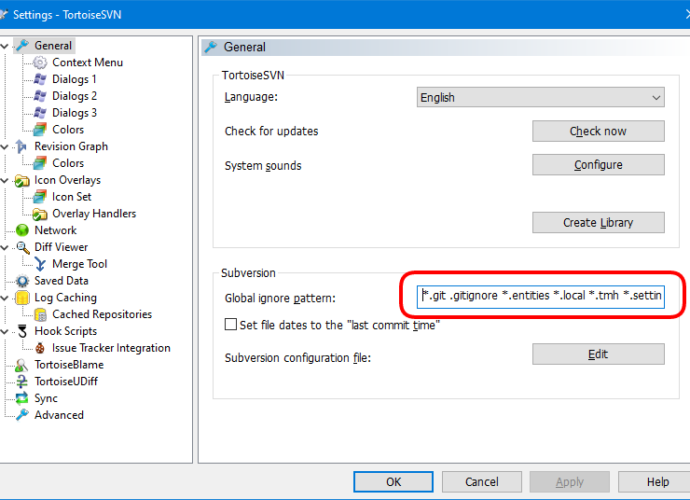Click the Diff Viewer magnifier icon
The width and height of the screenshot is (690, 500).
(22, 247)
